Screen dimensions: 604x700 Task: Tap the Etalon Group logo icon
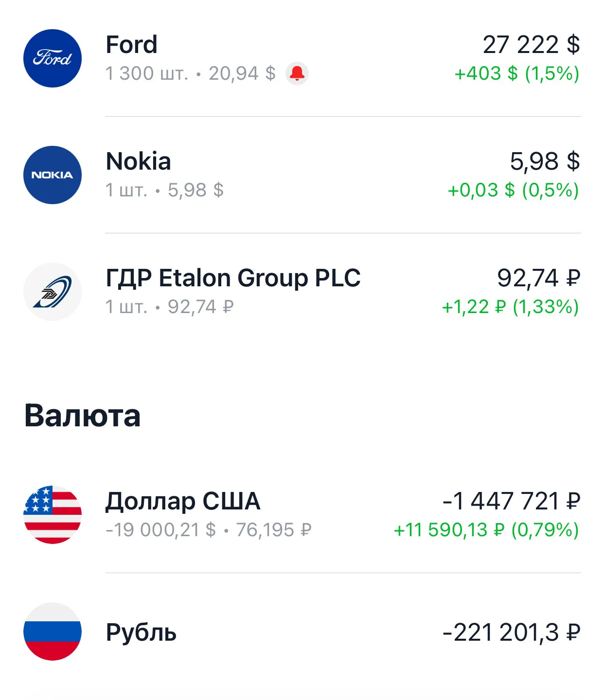[x=53, y=292]
